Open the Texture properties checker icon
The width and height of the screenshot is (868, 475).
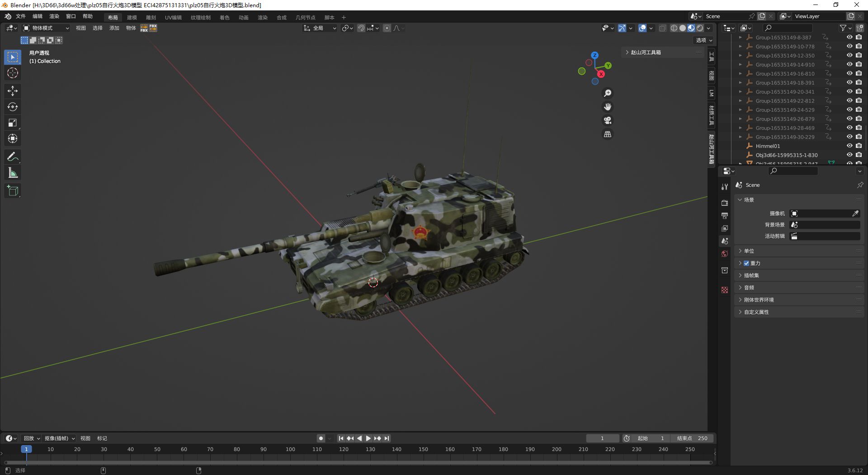pyautogui.click(x=725, y=290)
